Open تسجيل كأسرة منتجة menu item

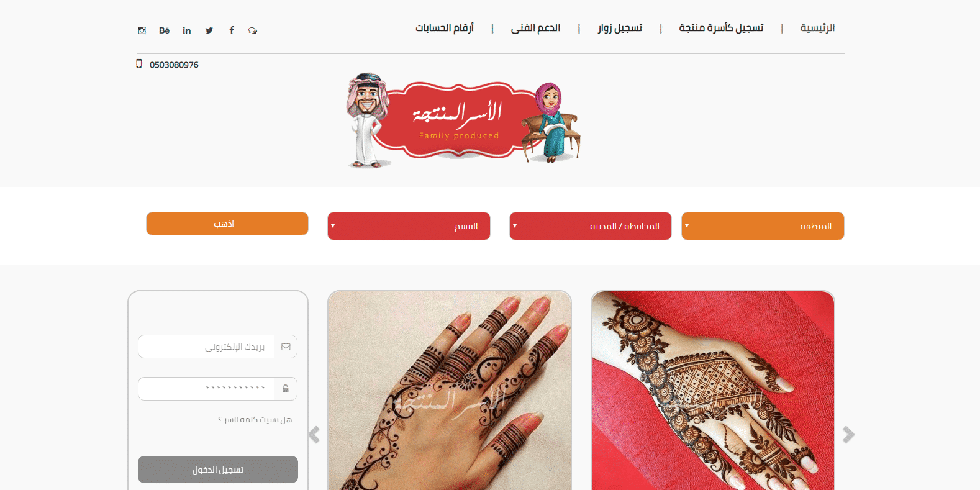(x=721, y=28)
